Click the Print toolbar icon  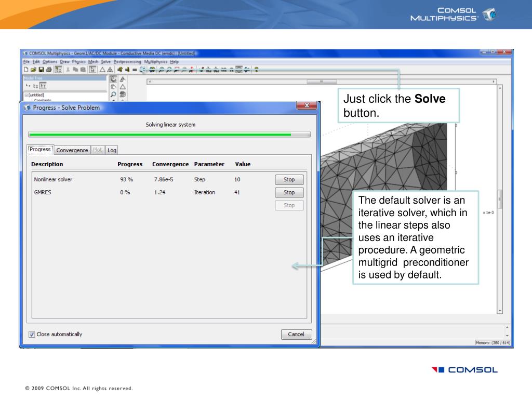[x=49, y=70]
